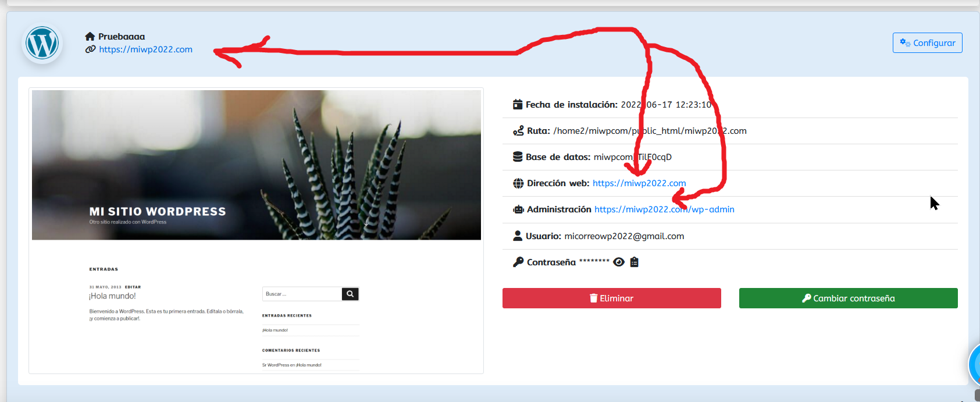Click the robot icon next to Administración
980x402 pixels.
[518, 209]
